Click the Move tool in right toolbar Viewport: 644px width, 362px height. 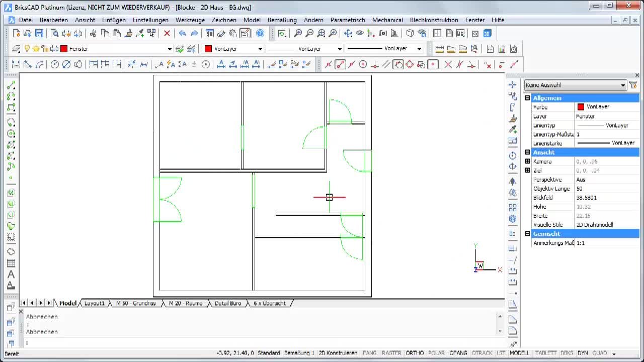pyautogui.click(x=513, y=85)
